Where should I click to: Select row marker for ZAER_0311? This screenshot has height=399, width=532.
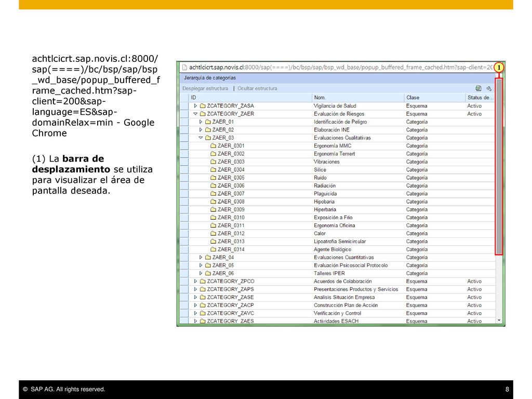coord(184,225)
